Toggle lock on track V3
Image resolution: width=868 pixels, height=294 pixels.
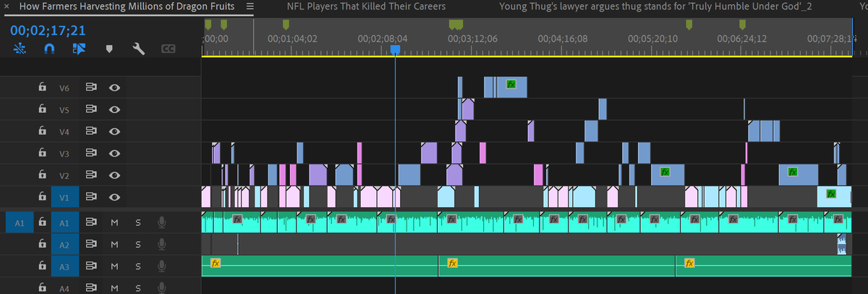(43, 153)
